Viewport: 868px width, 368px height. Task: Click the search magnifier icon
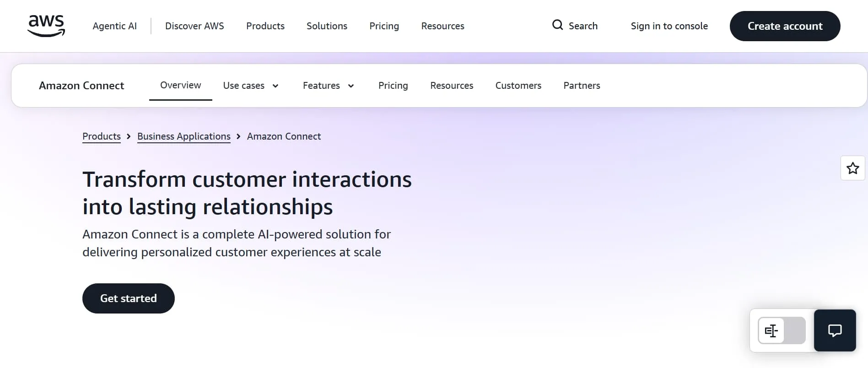[557, 25]
